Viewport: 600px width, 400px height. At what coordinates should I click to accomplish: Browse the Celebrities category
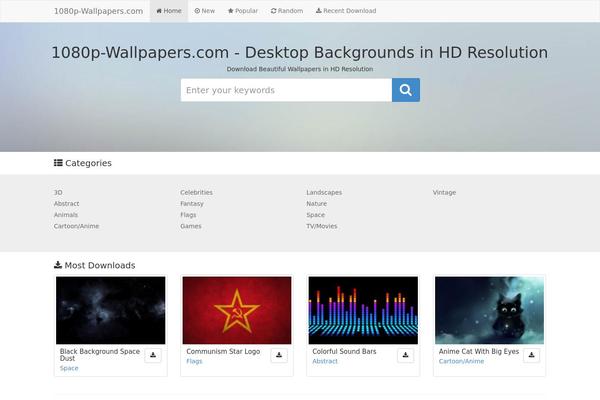[196, 193]
